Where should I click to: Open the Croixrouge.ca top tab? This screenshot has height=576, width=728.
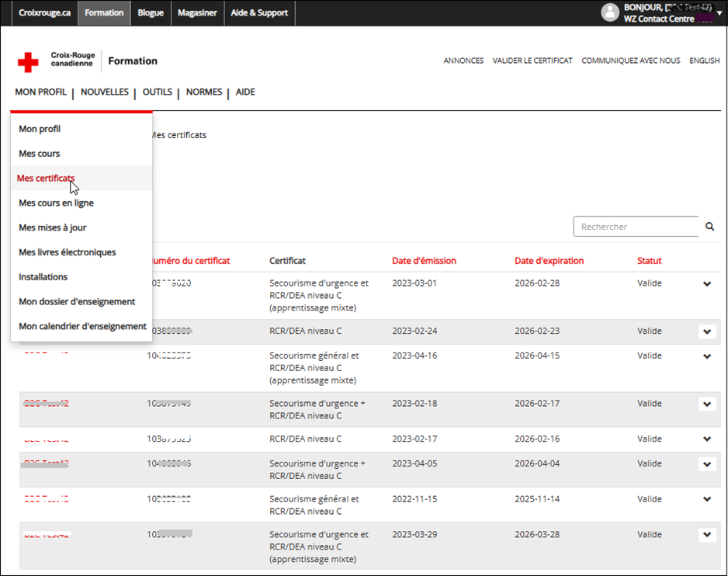[44, 13]
